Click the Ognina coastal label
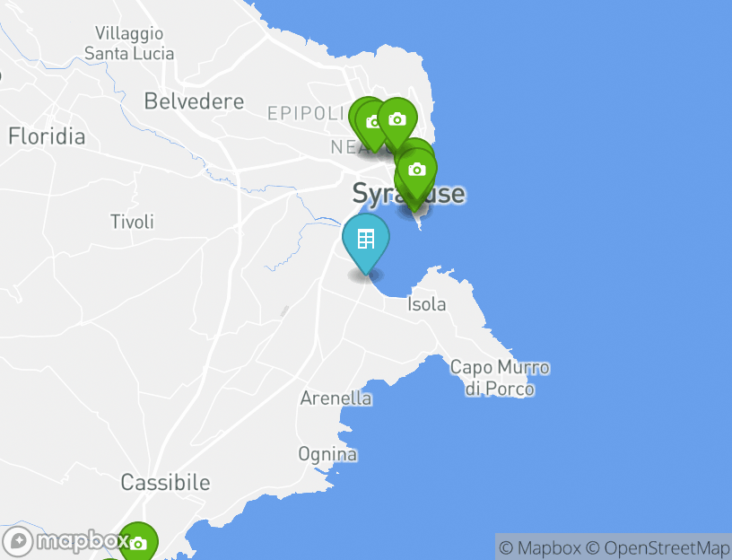Screen dimensions: 732x560 [327, 454]
